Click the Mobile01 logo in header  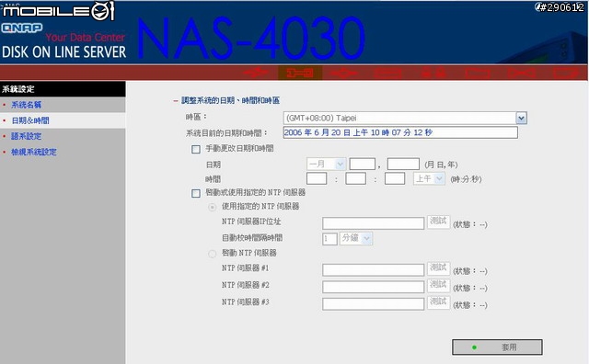[x=58, y=11]
